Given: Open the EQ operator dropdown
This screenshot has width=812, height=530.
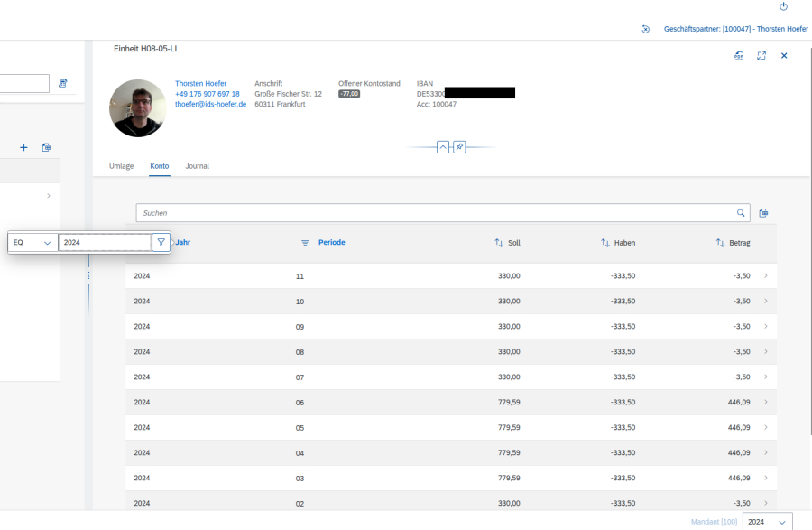Looking at the screenshot, I should (33, 242).
